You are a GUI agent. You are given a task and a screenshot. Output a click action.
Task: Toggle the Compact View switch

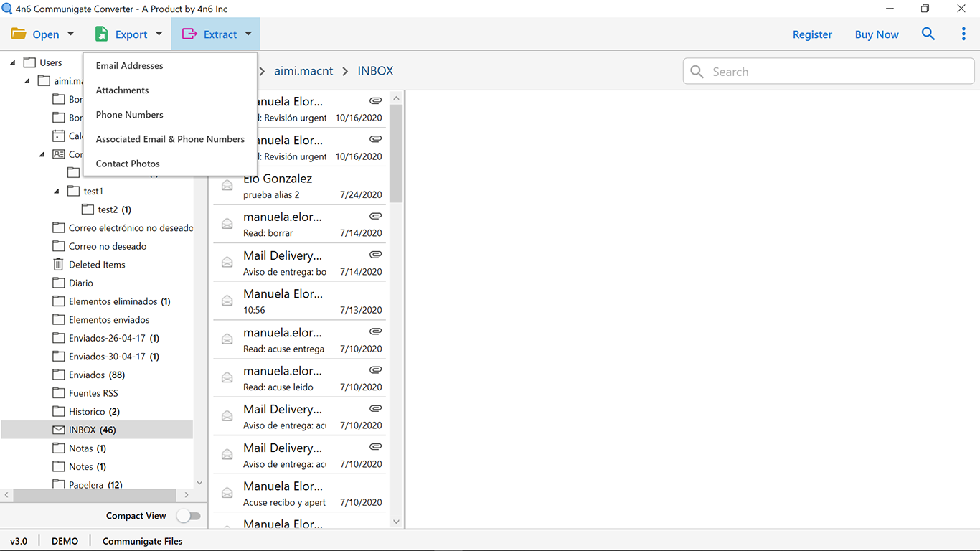189,516
